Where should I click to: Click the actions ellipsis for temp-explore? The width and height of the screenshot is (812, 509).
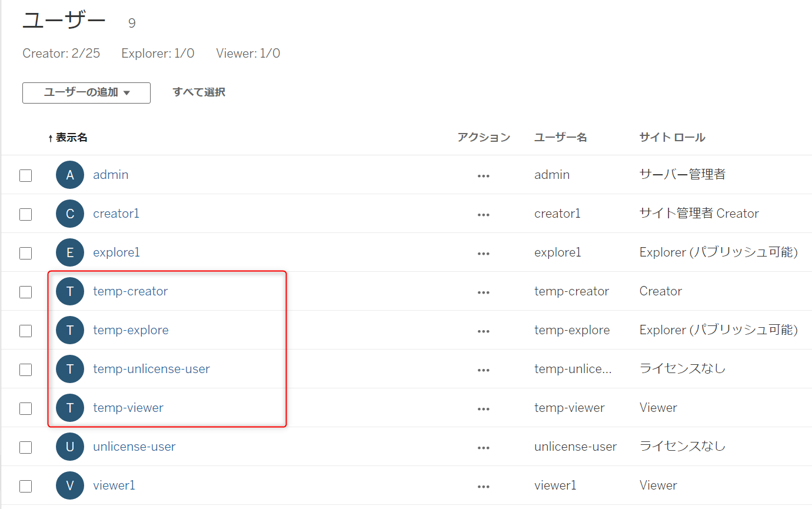coord(483,330)
